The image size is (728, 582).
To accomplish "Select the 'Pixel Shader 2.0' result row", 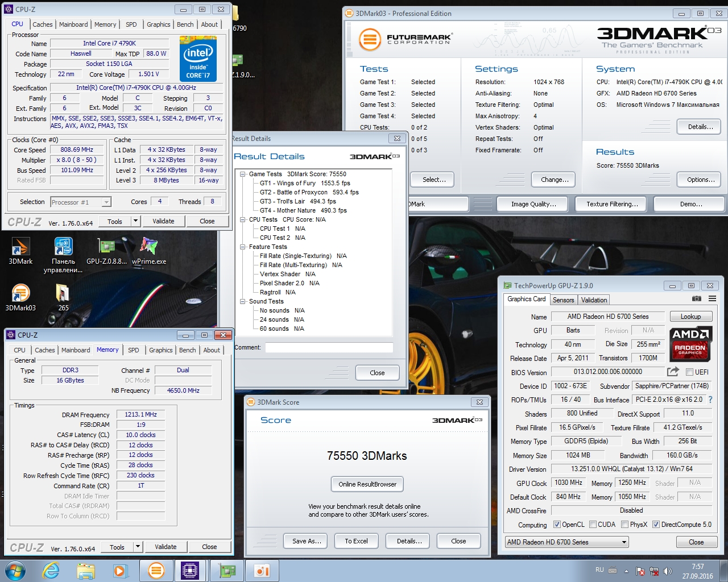I will [289, 283].
